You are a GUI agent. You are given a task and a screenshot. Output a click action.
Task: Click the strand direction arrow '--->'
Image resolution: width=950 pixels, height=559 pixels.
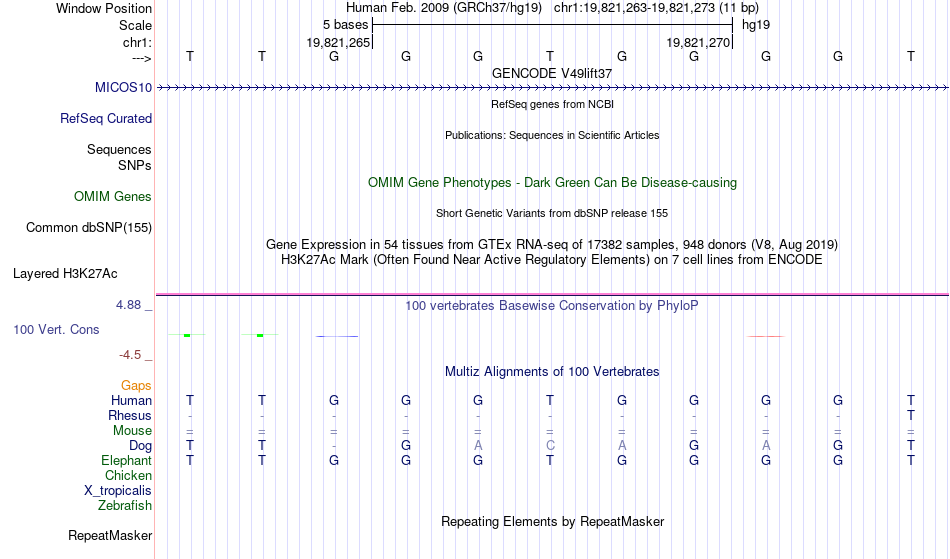(x=142, y=58)
